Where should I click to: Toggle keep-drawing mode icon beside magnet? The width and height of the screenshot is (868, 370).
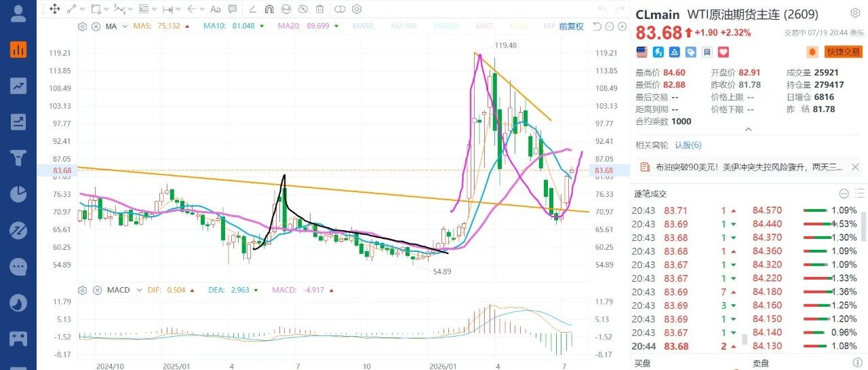click(x=285, y=10)
